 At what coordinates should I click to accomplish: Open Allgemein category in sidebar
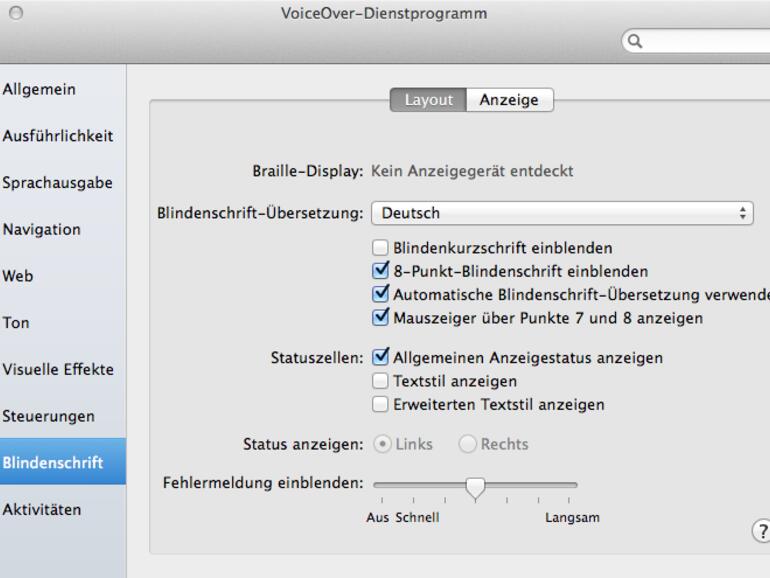63,89
